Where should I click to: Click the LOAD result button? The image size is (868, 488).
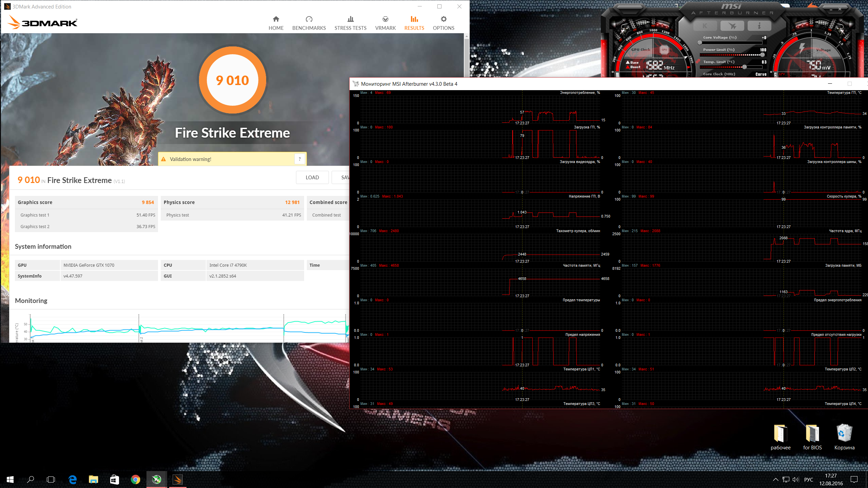pyautogui.click(x=312, y=177)
